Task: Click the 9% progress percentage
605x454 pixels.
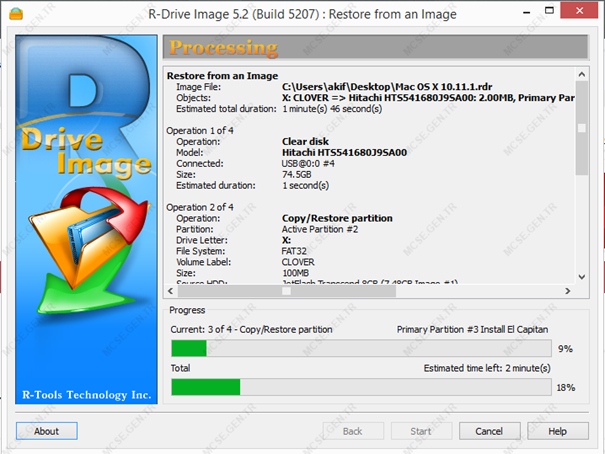Action: [565, 349]
